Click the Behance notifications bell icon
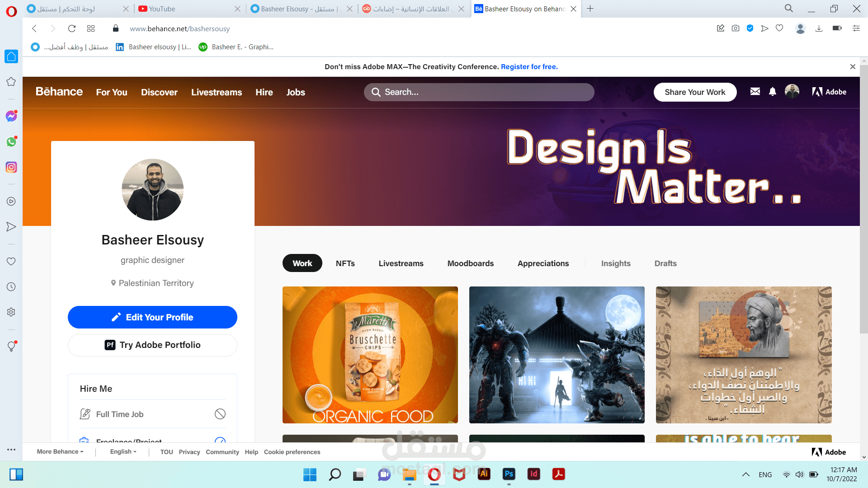Screen dimensions: 868x488 (773, 92)
